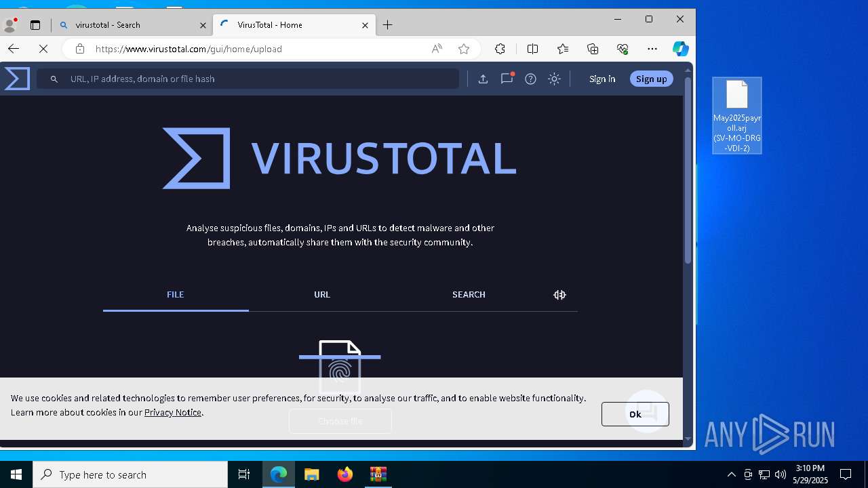This screenshot has height=488, width=868.
Task: Select the SEARCH tab
Action: pyautogui.click(x=469, y=295)
